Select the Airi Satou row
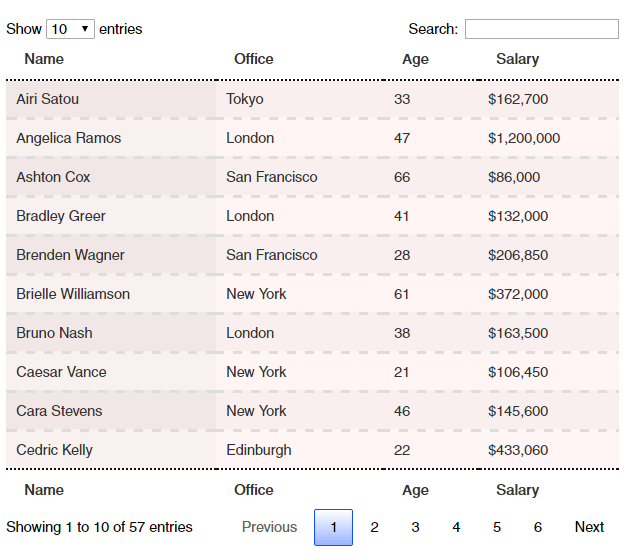 312,99
